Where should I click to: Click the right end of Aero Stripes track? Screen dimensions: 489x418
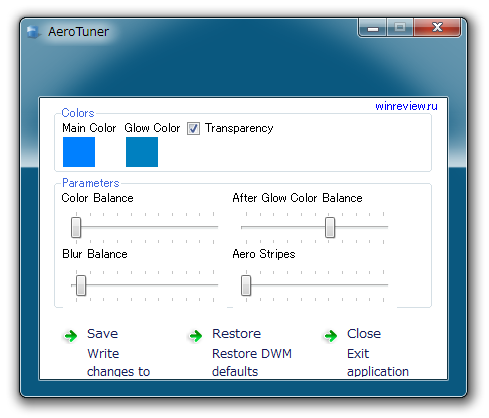click(x=386, y=285)
